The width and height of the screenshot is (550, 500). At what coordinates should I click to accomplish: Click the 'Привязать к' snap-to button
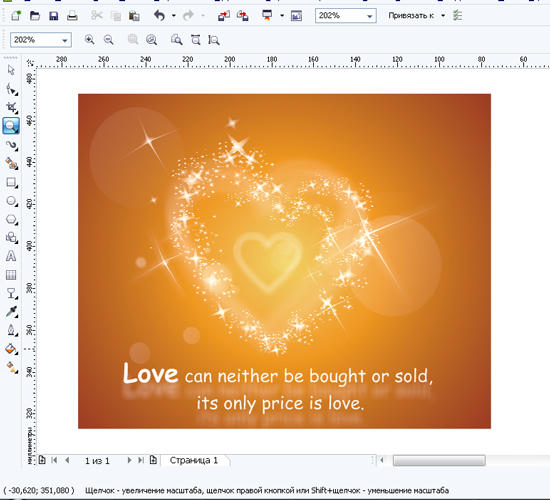411,16
